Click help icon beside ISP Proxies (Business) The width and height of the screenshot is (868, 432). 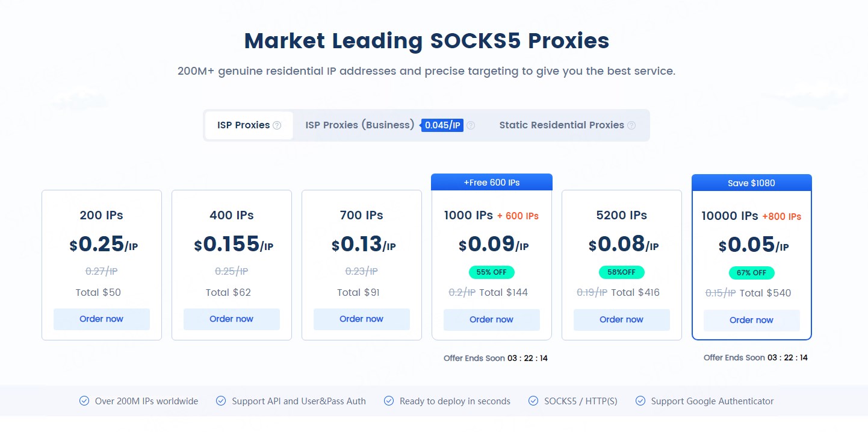tap(471, 126)
